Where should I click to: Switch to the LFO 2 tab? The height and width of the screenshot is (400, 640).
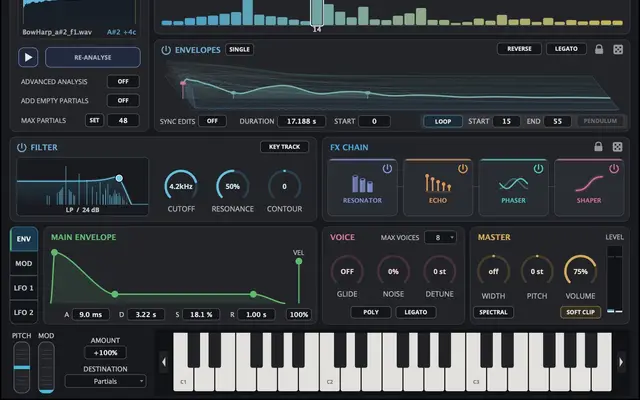24,312
